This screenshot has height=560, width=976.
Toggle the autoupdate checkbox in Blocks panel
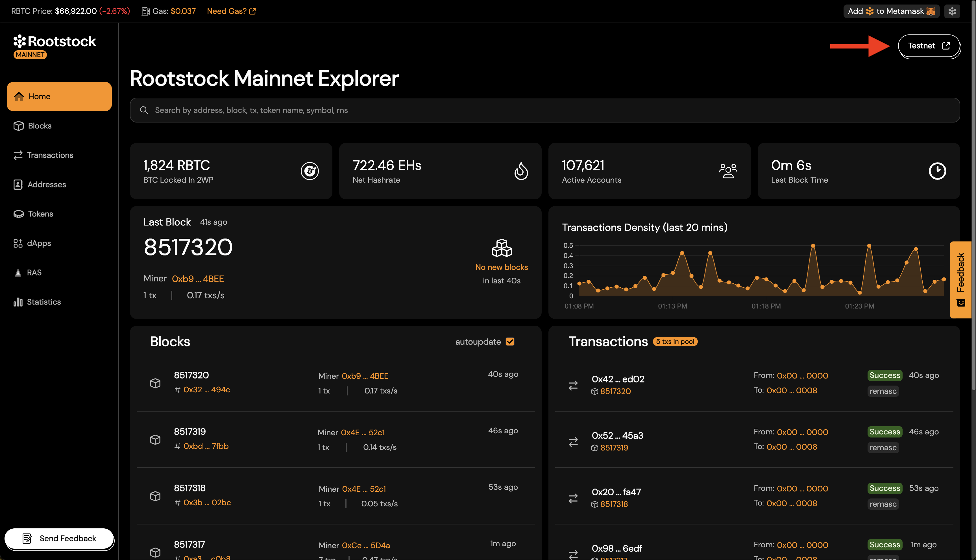[510, 342]
